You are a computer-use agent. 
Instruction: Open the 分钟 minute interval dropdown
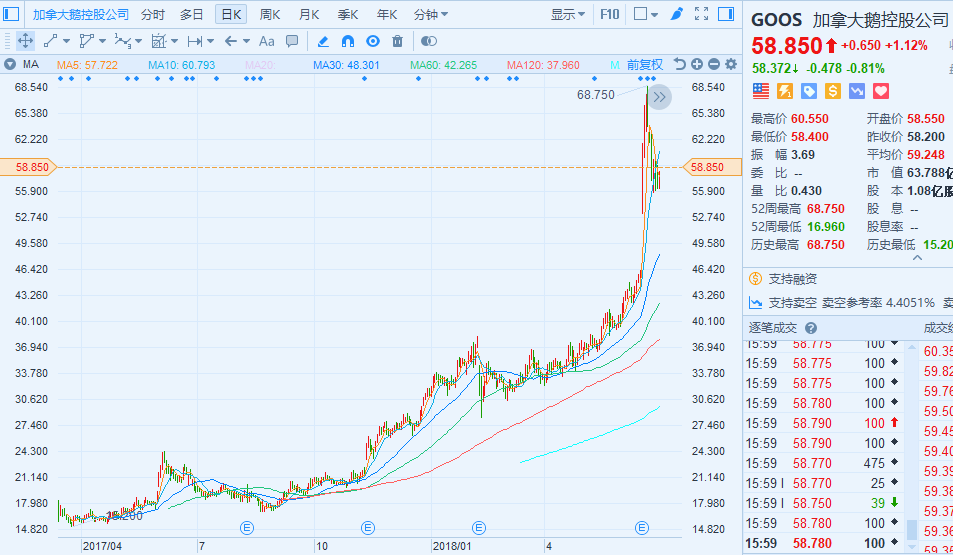pyautogui.click(x=430, y=14)
